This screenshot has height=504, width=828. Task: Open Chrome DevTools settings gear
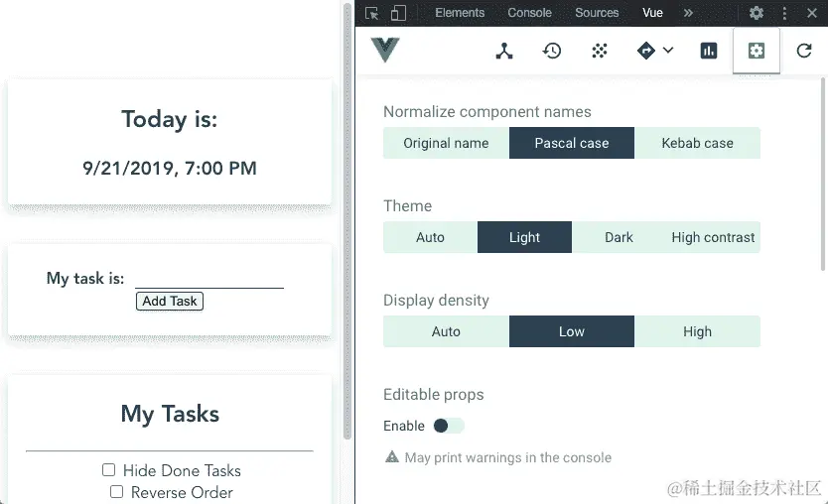coord(757,13)
